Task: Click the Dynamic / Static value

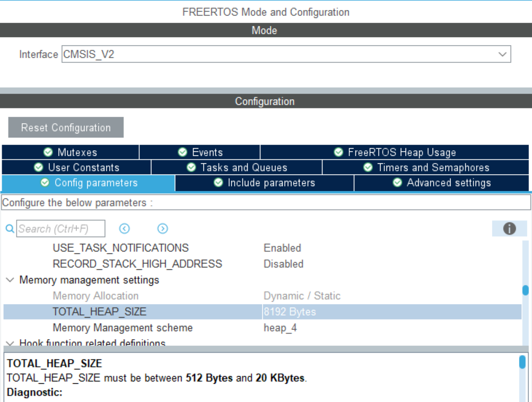Action: pyautogui.click(x=302, y=296)
